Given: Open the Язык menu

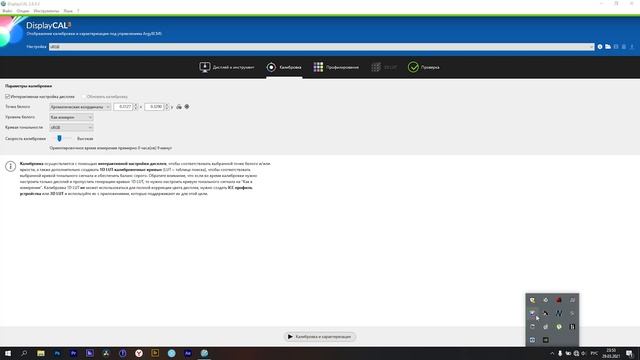Looking at the screenshot, I should [x=68, y=11].
